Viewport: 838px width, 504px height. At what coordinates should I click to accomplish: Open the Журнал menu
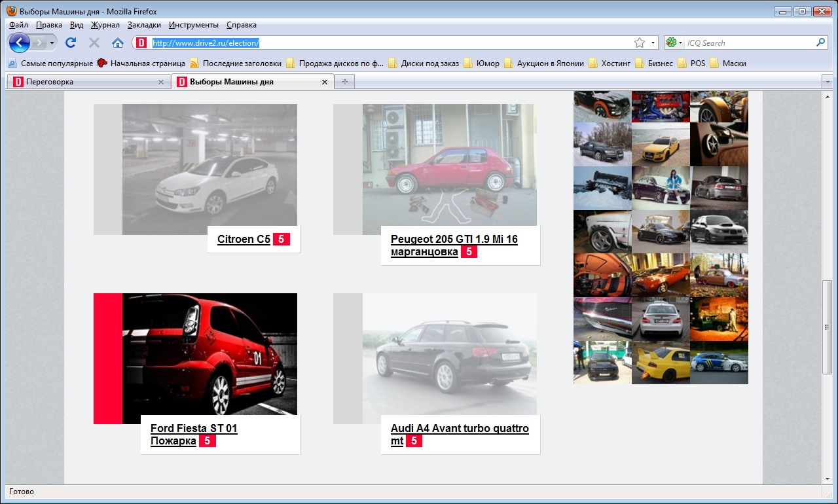[x=105, y=25]
